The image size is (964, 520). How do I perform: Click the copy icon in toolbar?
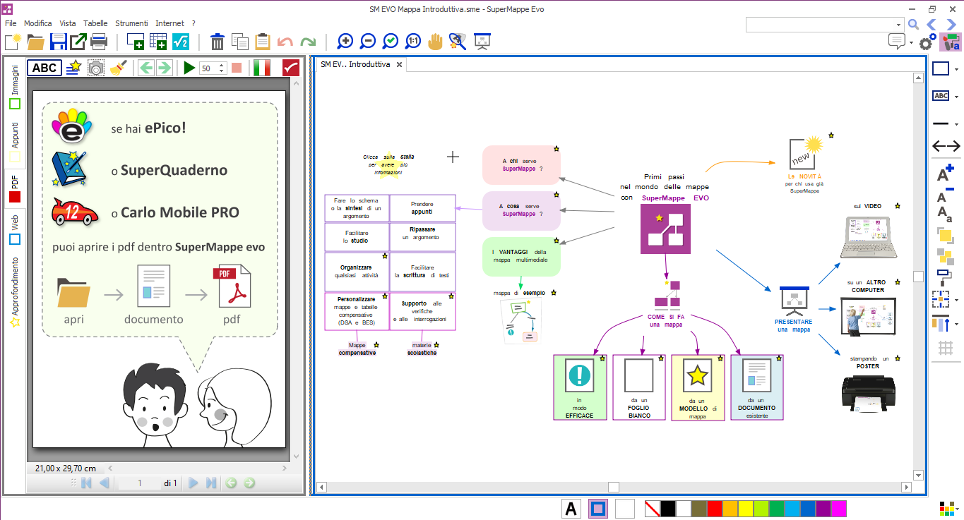pyautogui.click(x=240, y=42)
